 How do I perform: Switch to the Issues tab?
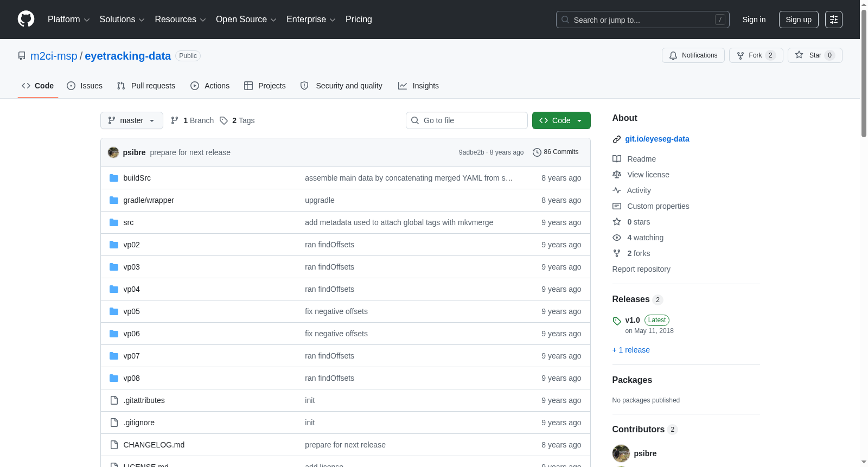pyautogui.click(x=85, y=86)
